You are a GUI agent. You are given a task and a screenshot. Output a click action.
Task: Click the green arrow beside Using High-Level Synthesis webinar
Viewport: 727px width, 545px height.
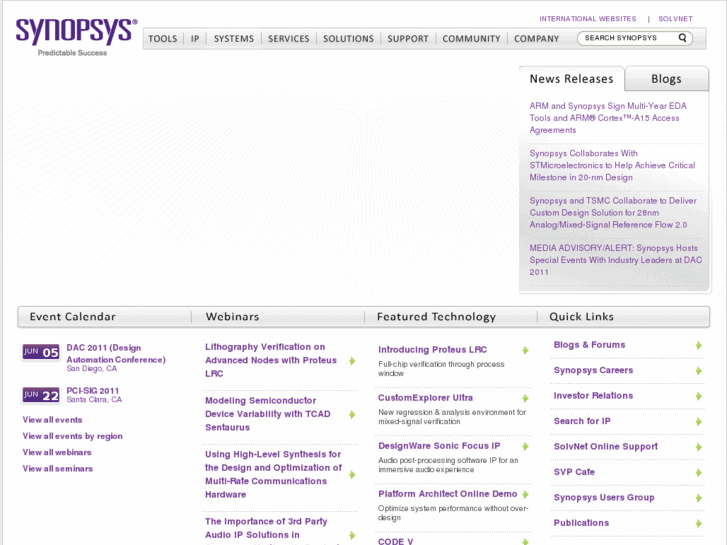[352, 474]
